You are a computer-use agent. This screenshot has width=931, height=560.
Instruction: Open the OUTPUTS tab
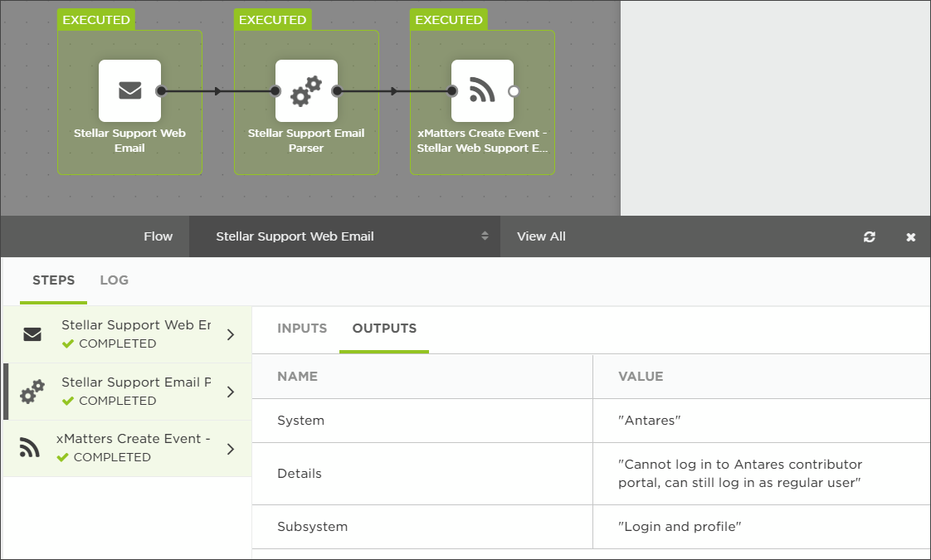pos(384,329)
